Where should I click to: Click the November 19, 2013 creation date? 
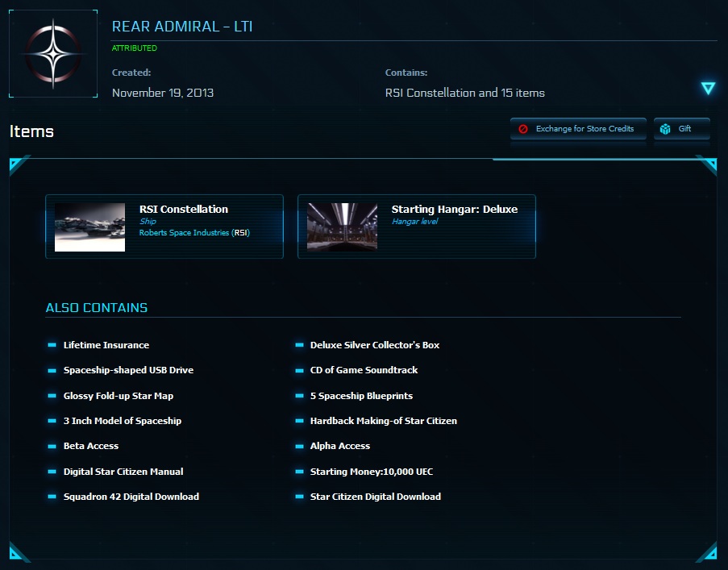click(x=163, y=93)
